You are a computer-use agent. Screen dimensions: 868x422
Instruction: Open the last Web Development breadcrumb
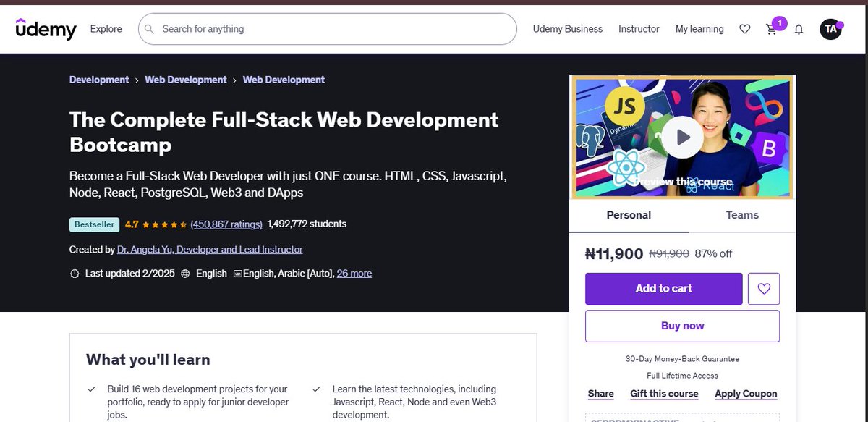284,80
